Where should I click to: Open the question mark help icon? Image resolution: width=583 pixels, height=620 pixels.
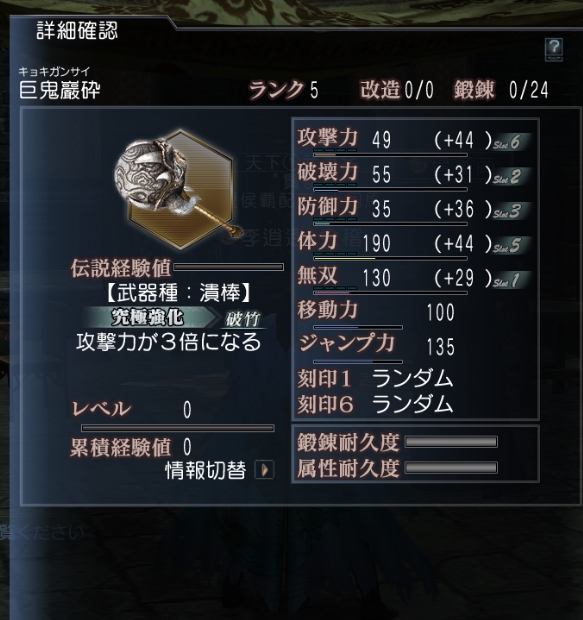pyautogui.click(x=554, y=49)
